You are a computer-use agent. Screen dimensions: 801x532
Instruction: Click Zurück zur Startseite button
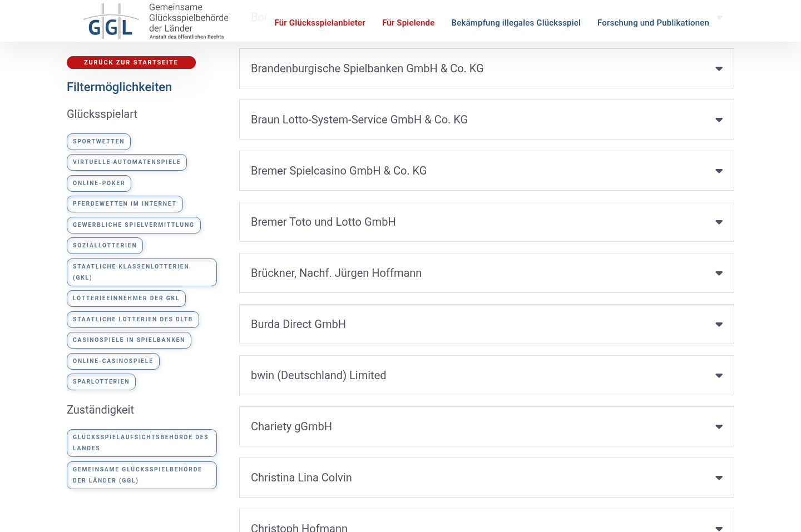[x=131, y=62]
